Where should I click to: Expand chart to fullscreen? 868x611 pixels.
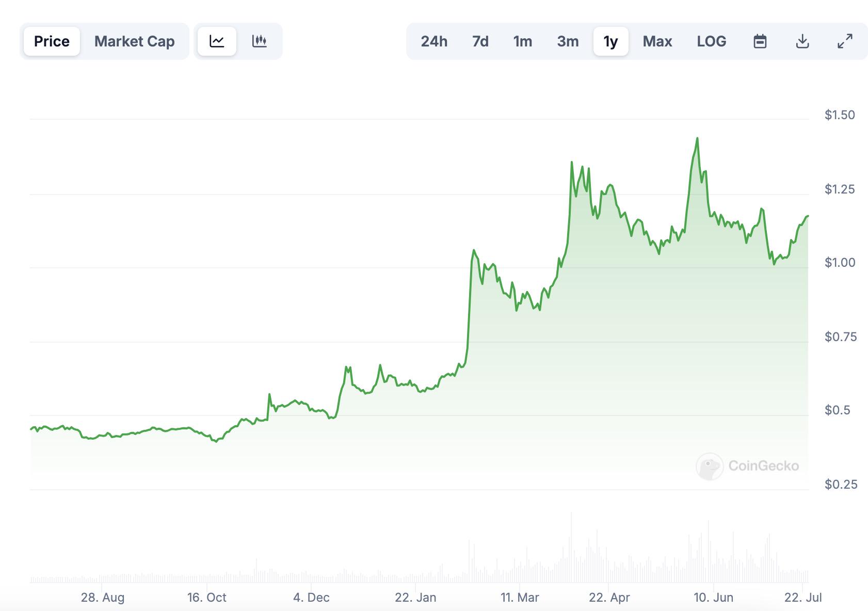(845, 41)
